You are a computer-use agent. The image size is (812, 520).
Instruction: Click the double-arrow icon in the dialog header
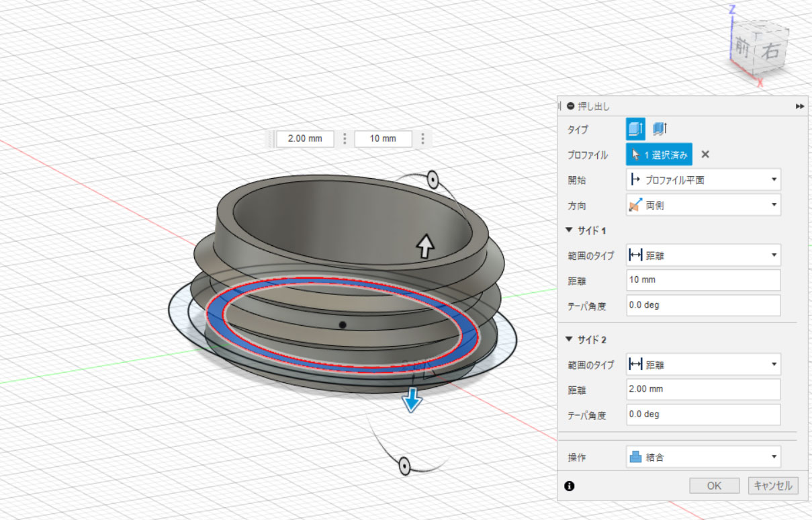pyautogui.click(x=800, y=106)
